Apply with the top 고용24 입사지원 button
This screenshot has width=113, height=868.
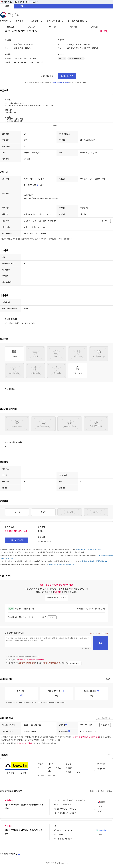67,76
